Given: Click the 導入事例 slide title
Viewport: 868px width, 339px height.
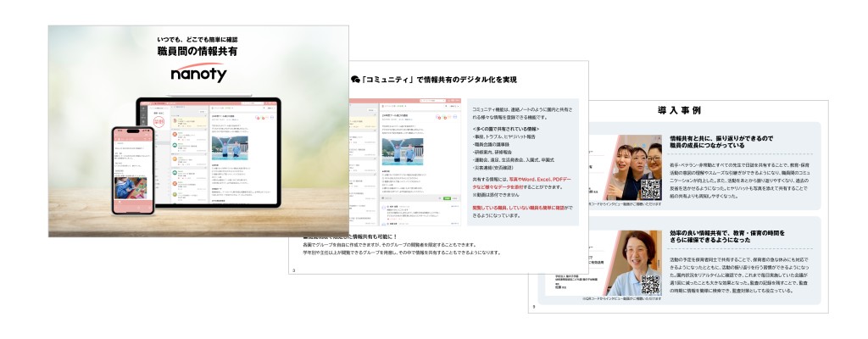Looking at the screenshot, I should (679, 110).
